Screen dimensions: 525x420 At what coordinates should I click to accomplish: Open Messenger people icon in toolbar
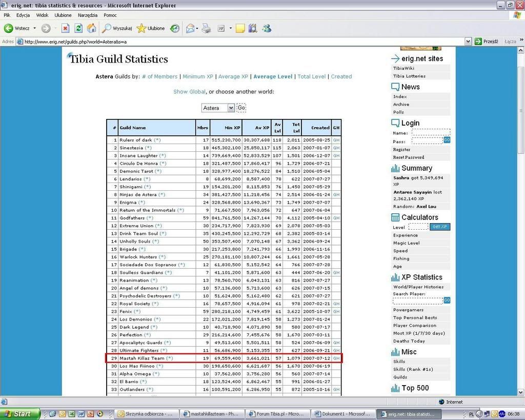click(x=267, y=29)
